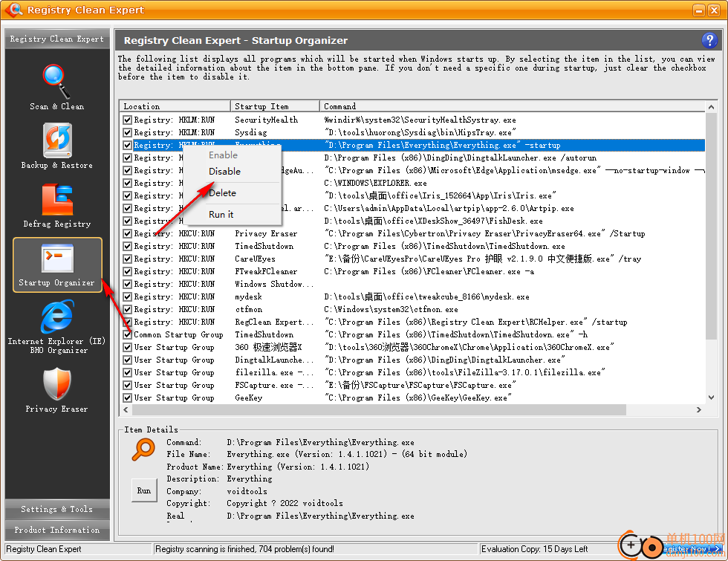Select the RegClean Expert startup row
The height and width of the screenshot is (561, 728).
point(413,322)
